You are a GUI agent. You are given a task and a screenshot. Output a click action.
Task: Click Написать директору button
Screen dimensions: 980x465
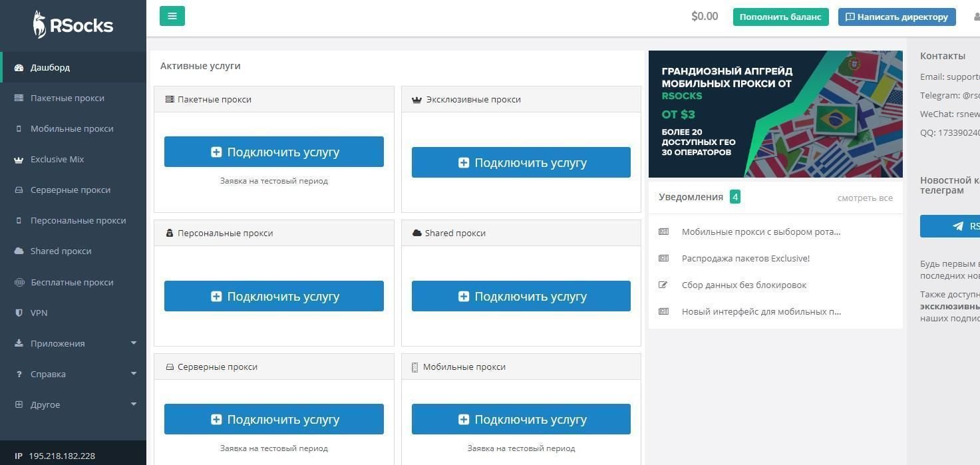click(x=897, y=17)
